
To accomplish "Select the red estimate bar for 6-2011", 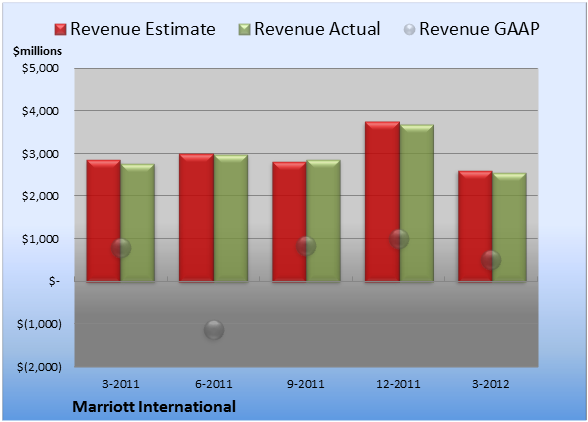I will [196, 218].
